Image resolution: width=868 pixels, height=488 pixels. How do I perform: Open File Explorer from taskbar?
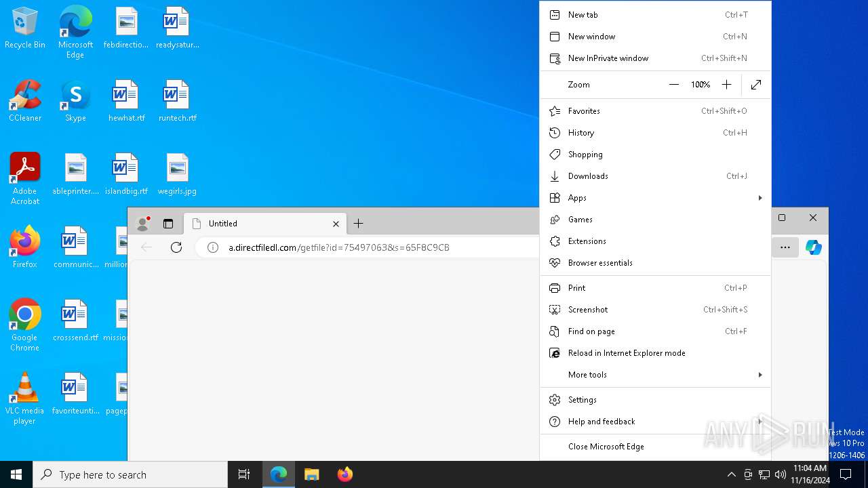coord(311,474)
